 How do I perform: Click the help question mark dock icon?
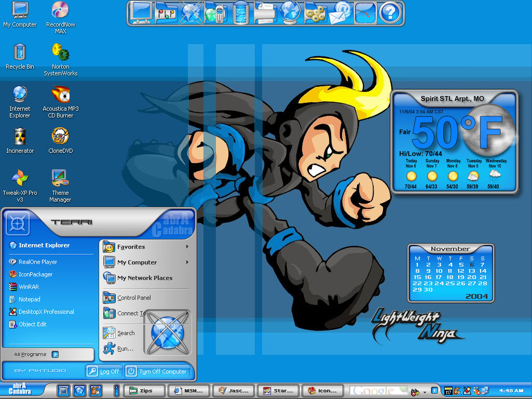point(390,13)
